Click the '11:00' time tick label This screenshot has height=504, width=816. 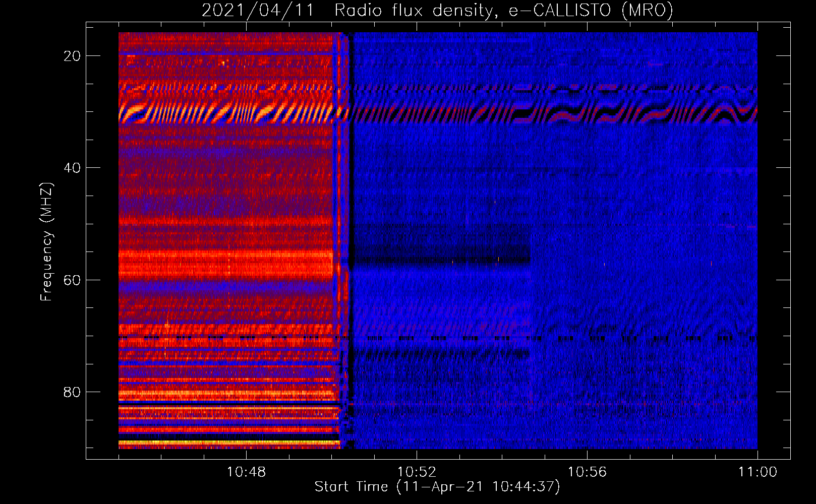click(757, 472)
